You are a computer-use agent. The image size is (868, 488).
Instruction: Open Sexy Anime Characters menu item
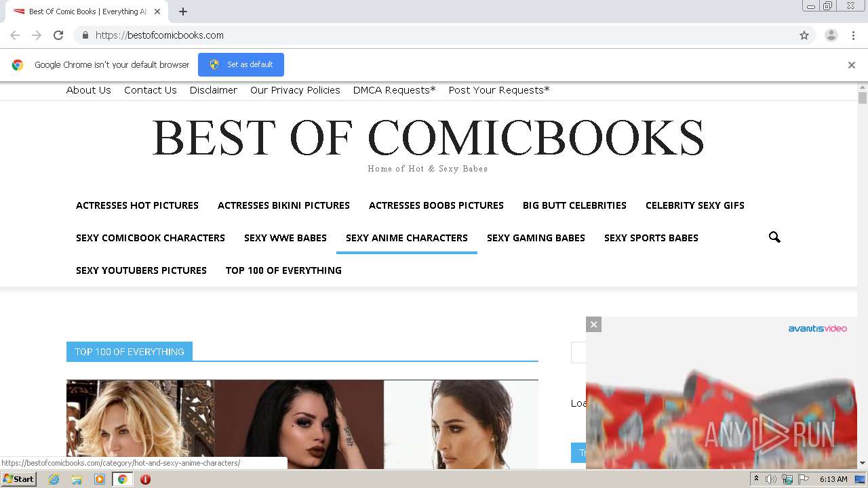pos(407,238)
